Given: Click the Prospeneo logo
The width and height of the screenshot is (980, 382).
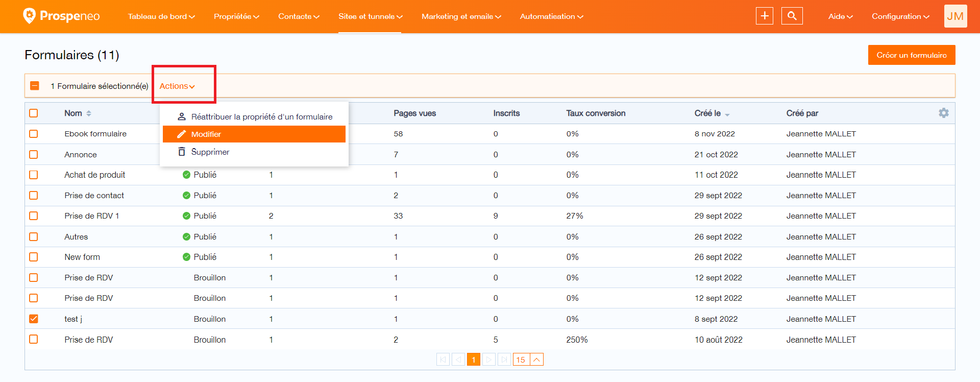Looking at the screenshot, I should click(61, 16).
